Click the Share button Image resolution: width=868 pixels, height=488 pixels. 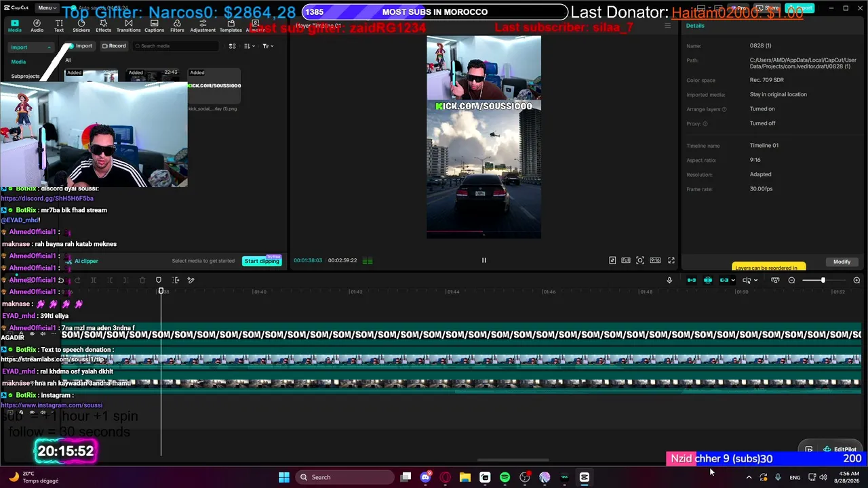pos(768,8)
